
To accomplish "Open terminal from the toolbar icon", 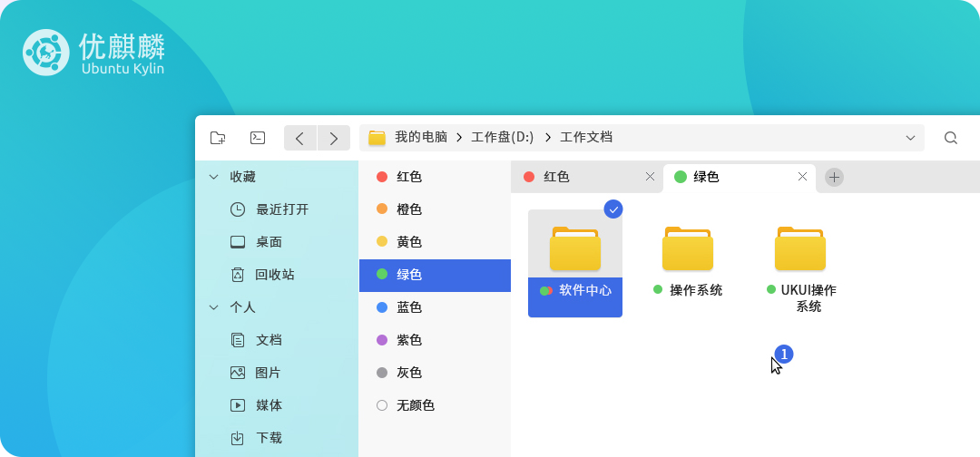I will click(258, 138).
